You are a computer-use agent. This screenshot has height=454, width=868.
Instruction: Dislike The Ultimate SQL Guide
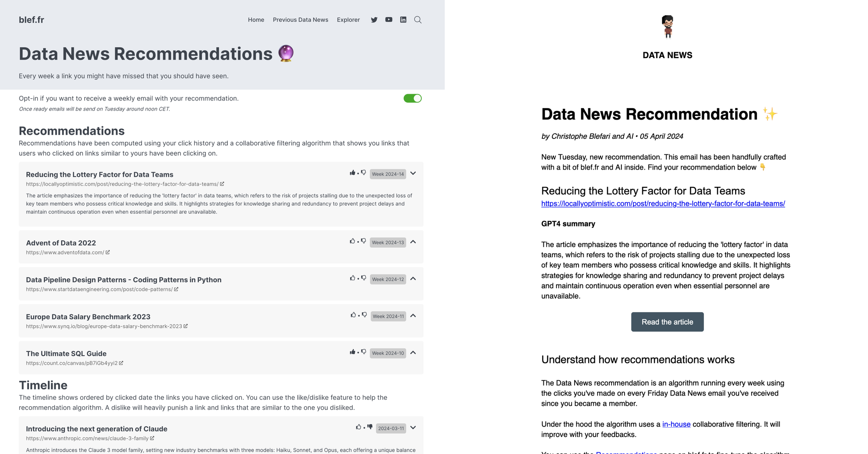[364, 352]
